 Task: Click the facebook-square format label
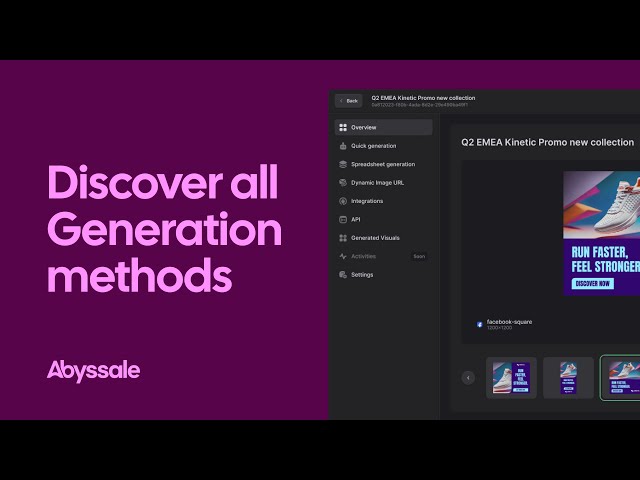click(509, 322)
